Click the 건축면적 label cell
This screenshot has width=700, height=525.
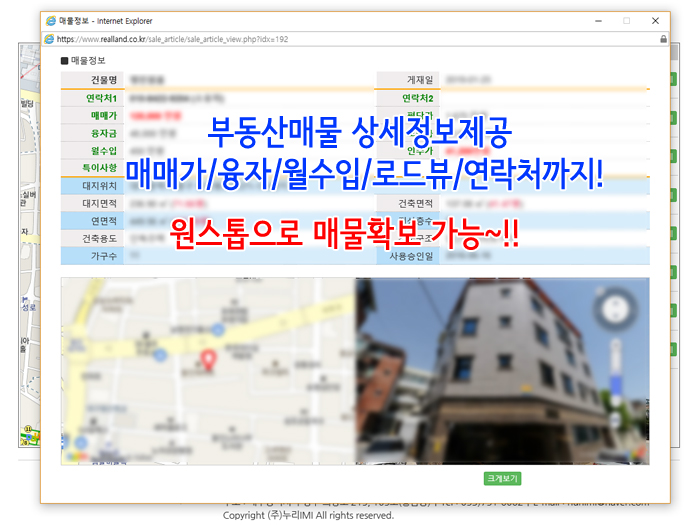[408, 204]
